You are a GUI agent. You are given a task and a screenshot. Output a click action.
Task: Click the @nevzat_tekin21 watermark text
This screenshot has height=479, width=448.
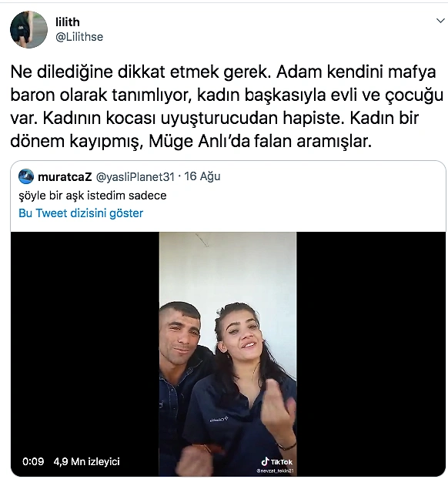pyautogui.click(x=275, y=471)
